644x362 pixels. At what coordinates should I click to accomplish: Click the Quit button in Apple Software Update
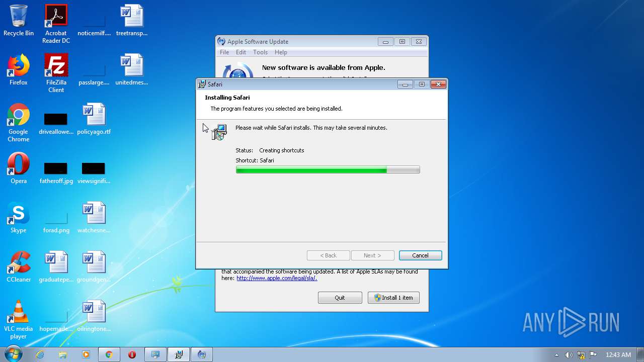(x=340, y=298)
